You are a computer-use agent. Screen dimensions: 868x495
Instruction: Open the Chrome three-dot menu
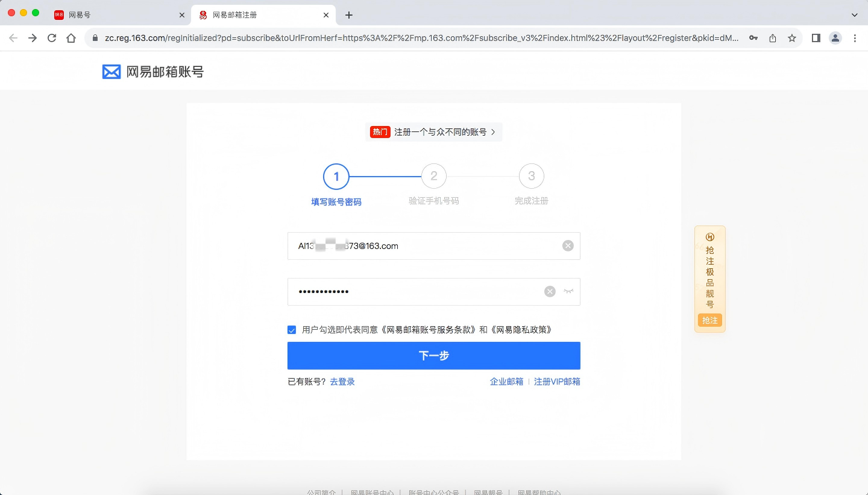[x=855, y=38]
